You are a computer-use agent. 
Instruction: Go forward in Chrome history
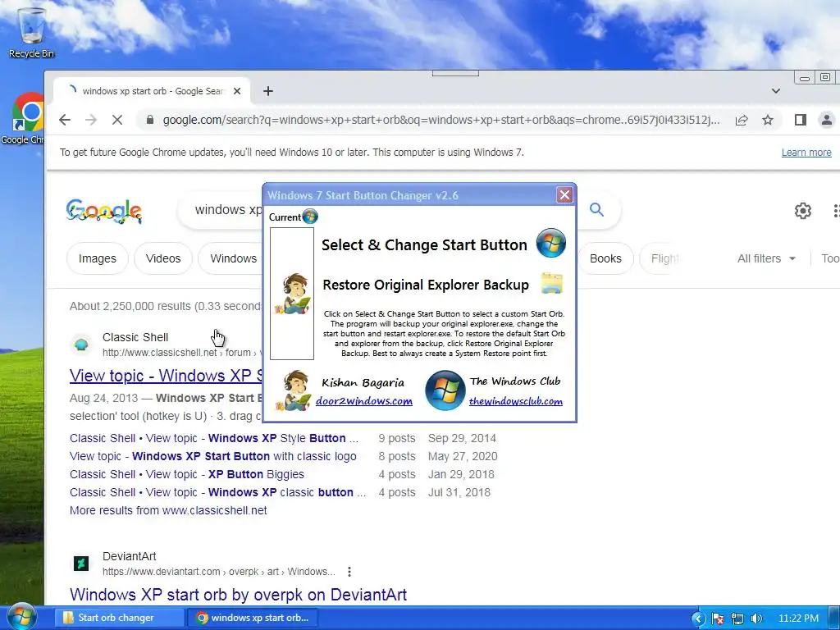point(91,120)
